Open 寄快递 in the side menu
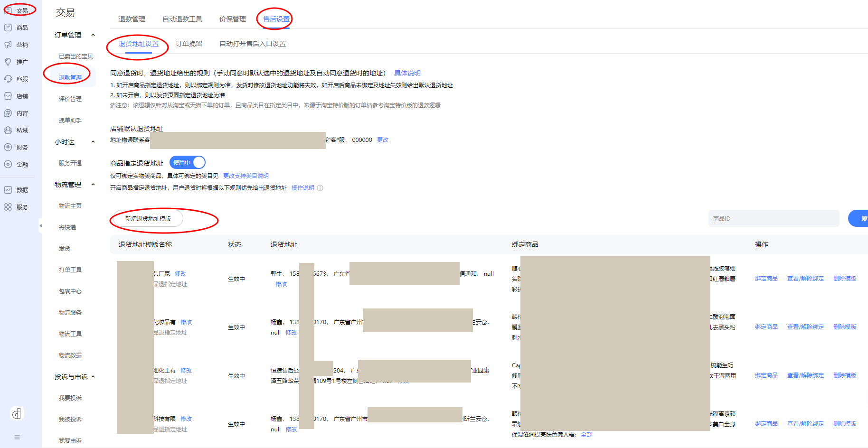Screen dimensions: 868x448 tap(67, 227)
